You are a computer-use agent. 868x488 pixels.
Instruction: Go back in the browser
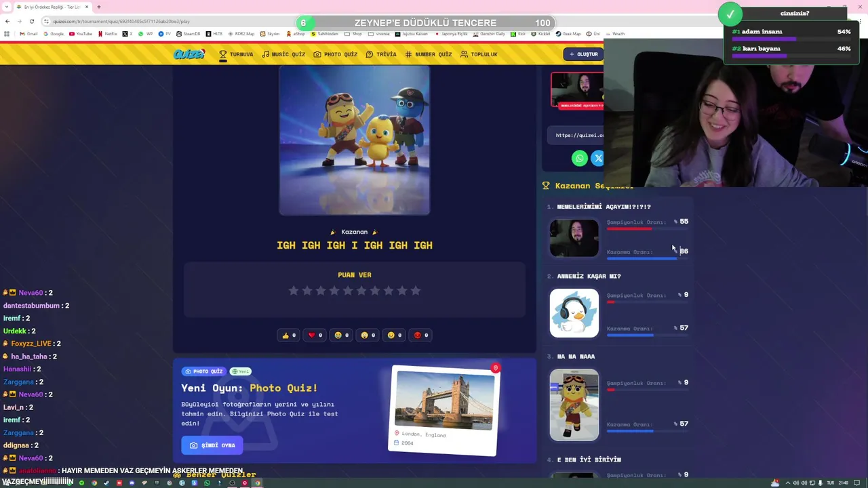[x=7, y=21]
